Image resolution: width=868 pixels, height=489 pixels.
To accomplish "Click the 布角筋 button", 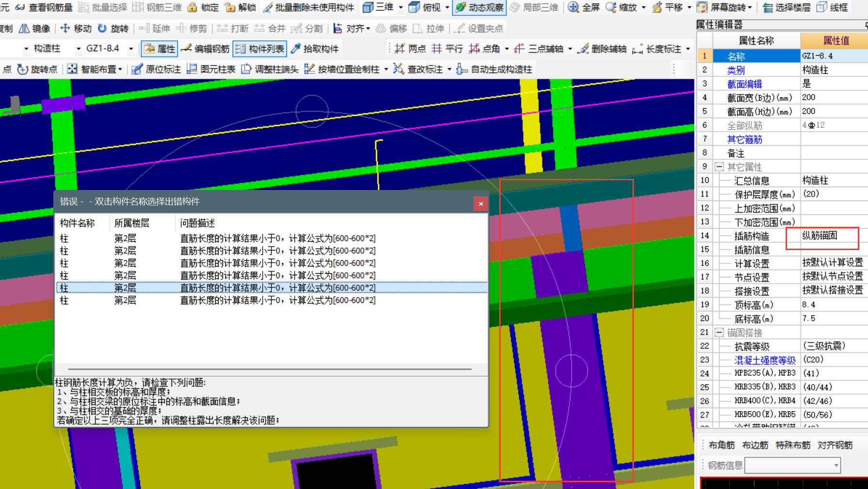I will click(x=722, y=445).
